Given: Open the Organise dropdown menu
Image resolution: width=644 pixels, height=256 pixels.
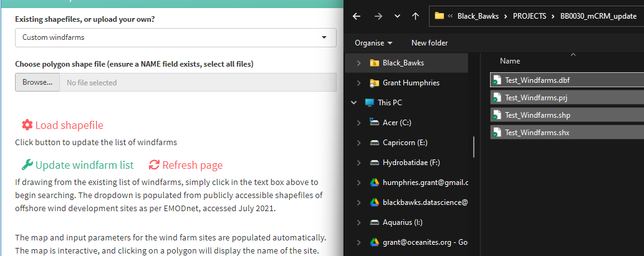Looking at the screenshot, I should [x=373, y=42].
